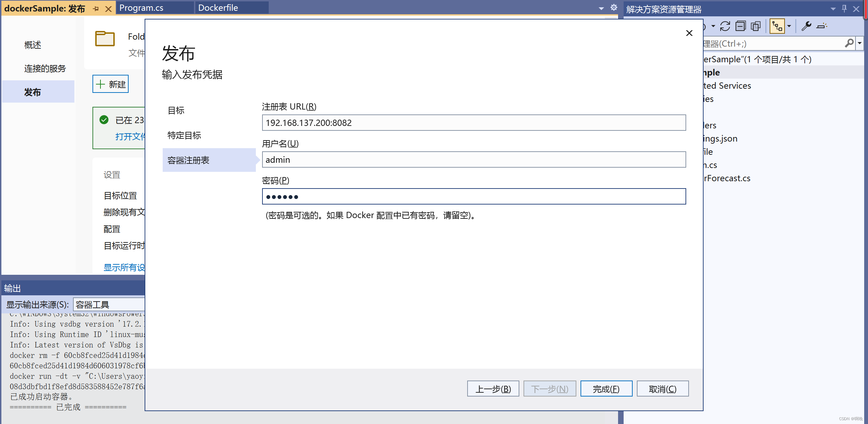Select the dockerSample: 发布 tab
Screen dimensions: 868x424
coord(44,9)
